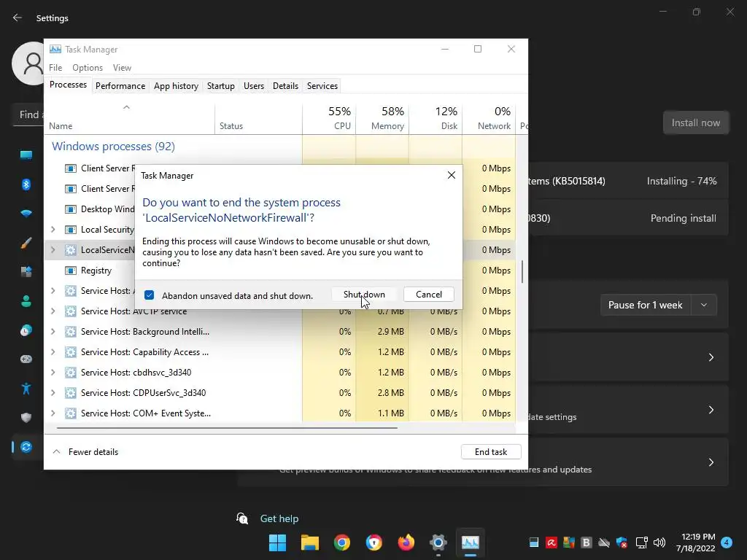Open Apps icon in Settings sidebar

click(x=26, y=272)
